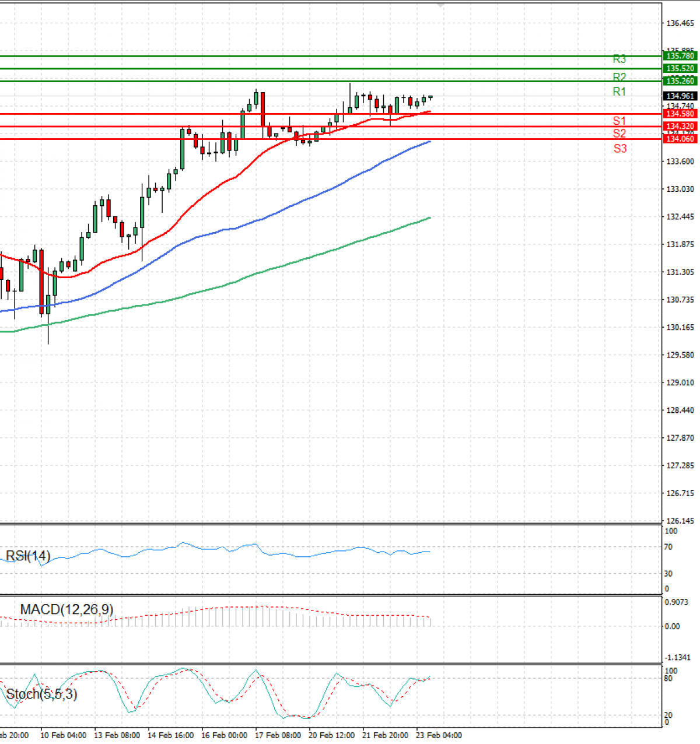The height and width of the screenshot is (744, 700).
Task: Click the chart shift triangle marker at top
Action: tap(440, 5)
